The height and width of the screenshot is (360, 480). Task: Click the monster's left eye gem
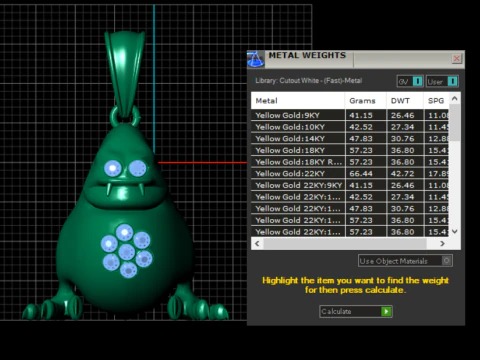tap(113, 168)
